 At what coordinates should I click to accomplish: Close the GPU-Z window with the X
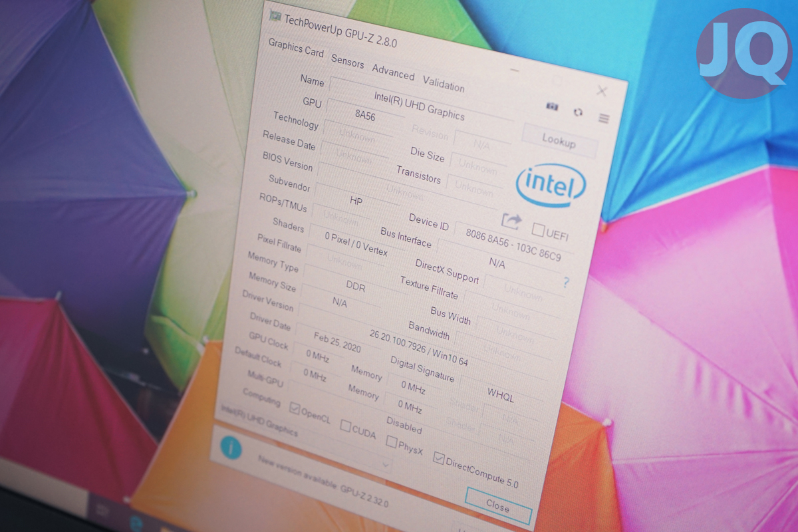602,91
